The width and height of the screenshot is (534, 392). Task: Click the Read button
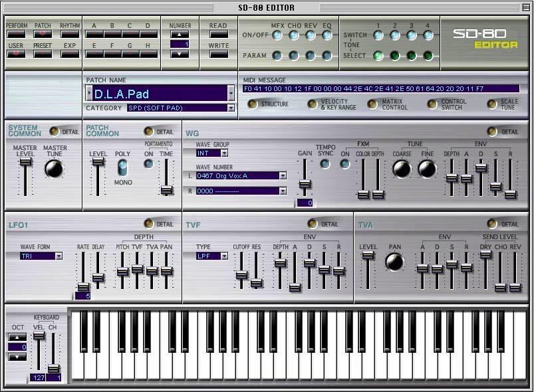coord(219,34)
